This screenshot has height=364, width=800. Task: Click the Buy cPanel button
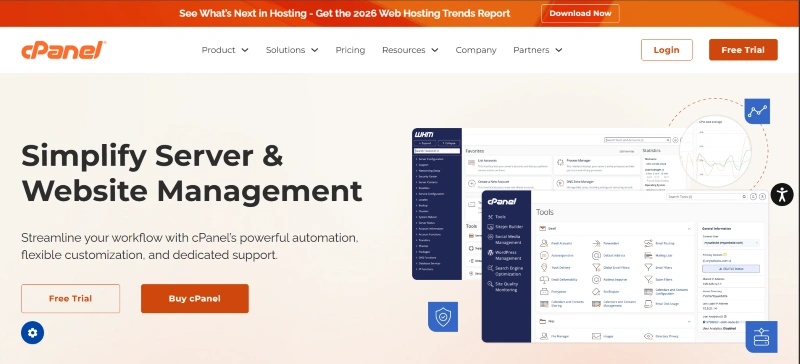(195, 299)
